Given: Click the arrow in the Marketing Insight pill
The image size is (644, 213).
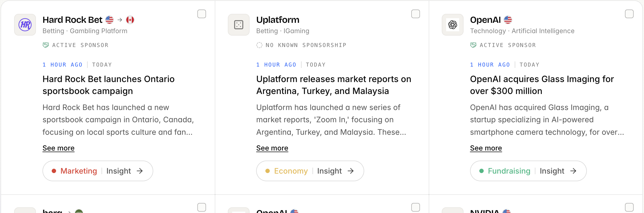Looking at the screenshot, I should [140, 171].
